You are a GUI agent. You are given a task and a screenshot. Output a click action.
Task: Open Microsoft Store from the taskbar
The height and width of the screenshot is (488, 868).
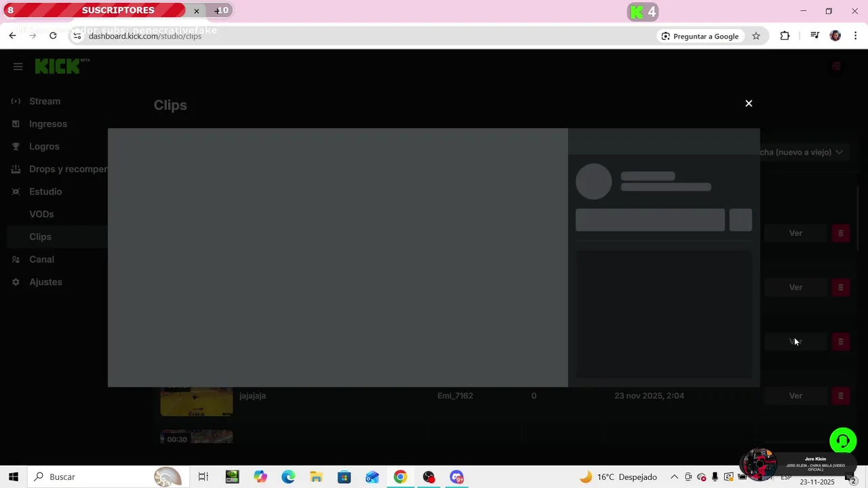344,477
